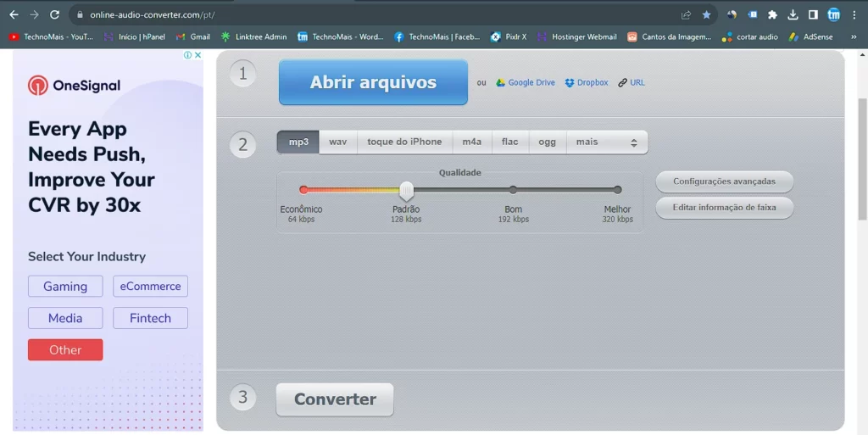This screenshot has height=435, width=868.
Task: Open the Linktree Admin bookmark
Action: [x=253, y=37]
